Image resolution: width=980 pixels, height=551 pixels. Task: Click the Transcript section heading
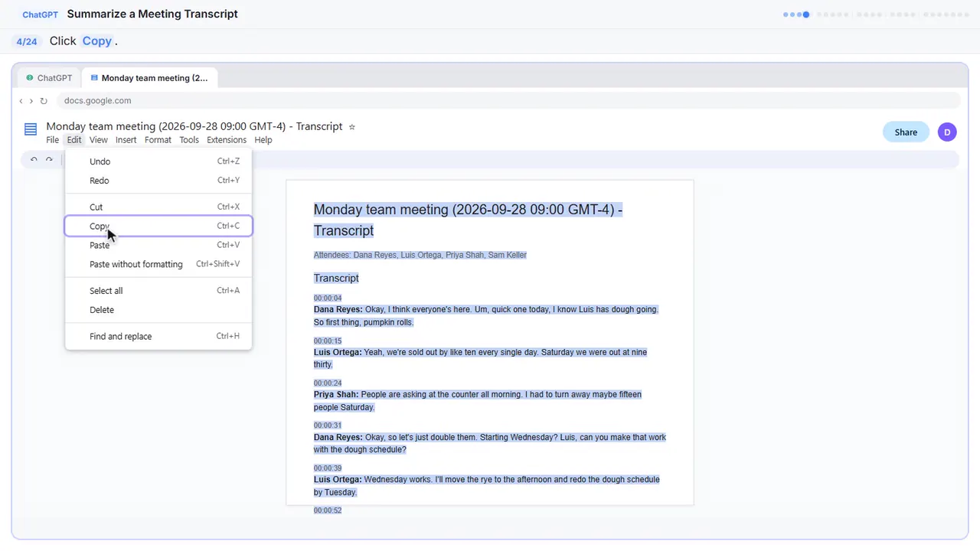[336, 278]
